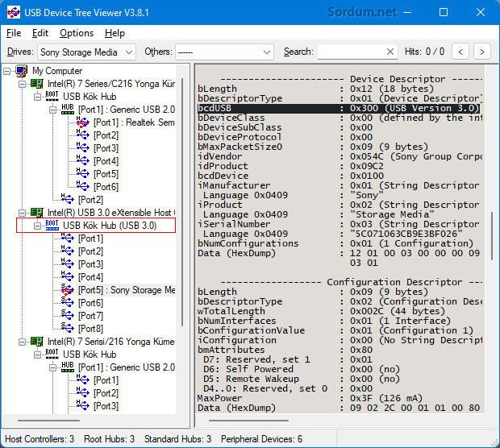Open the Edit menu
Screen dimensions: 500x448
[40, 33]
